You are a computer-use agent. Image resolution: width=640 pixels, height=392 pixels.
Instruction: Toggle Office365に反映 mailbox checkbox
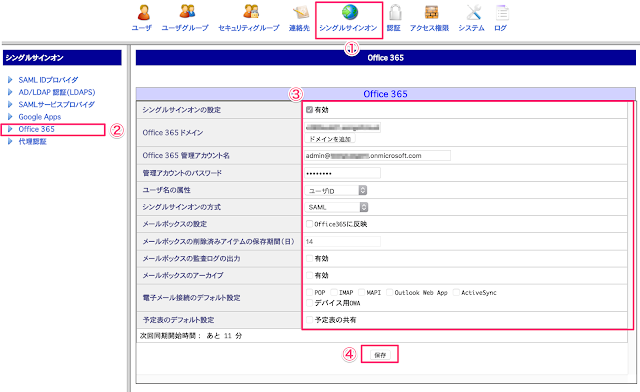[x=309, y=224]
